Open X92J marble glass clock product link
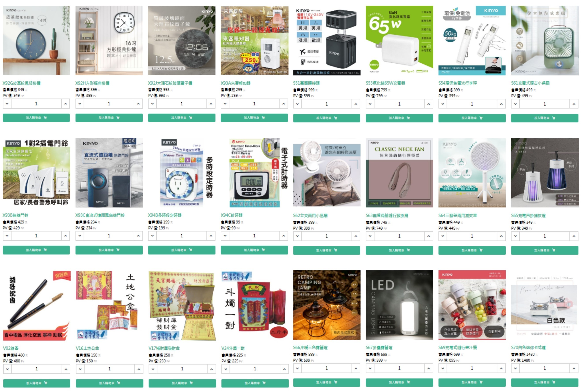582x392 pixels. (170, 83)
